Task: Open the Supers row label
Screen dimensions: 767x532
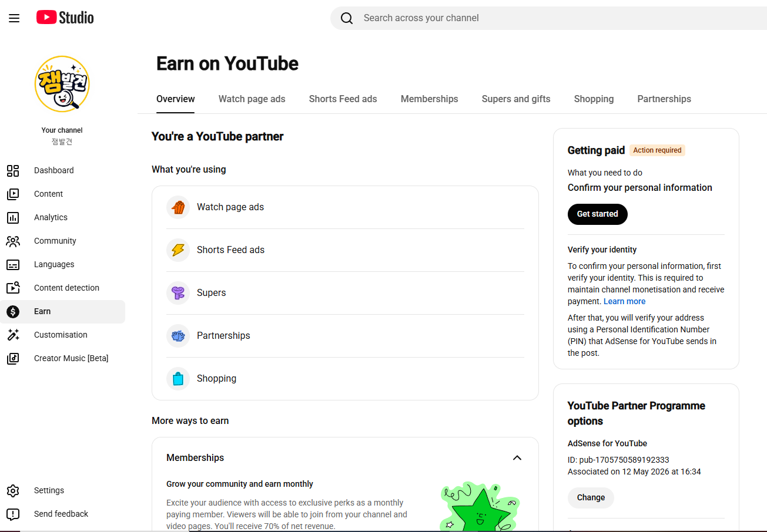Action: coord(212,293)
